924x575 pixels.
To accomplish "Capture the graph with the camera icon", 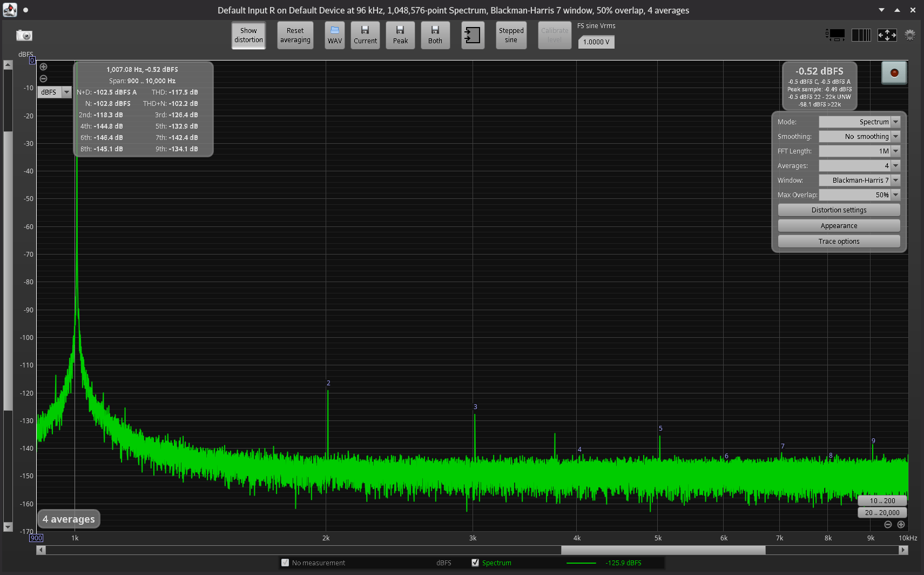I will [24, 35].
